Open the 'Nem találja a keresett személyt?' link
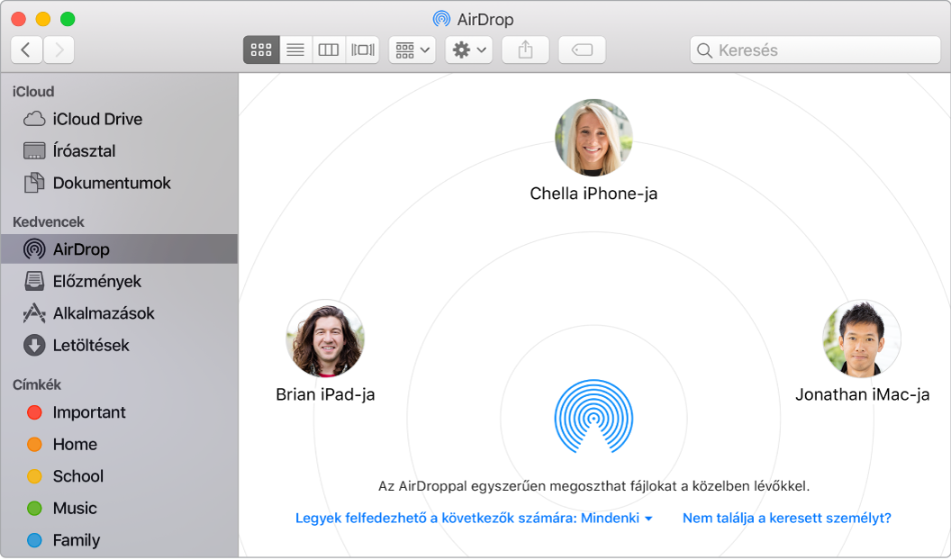 click(x=786, y=519)
